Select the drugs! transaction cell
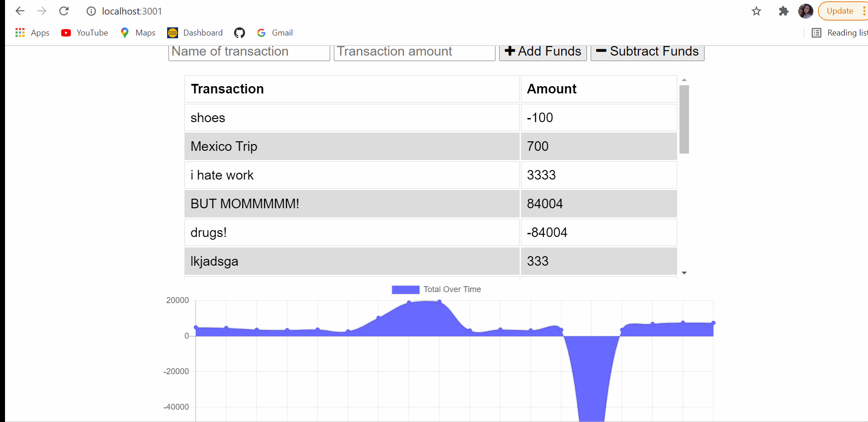868x422 pixels. [352, 232]
